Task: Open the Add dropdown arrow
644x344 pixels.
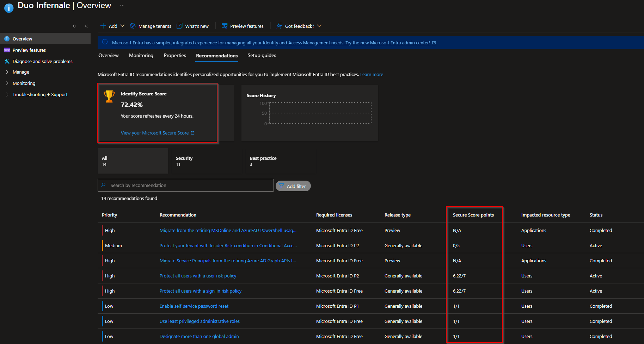Action: point(122,26)
